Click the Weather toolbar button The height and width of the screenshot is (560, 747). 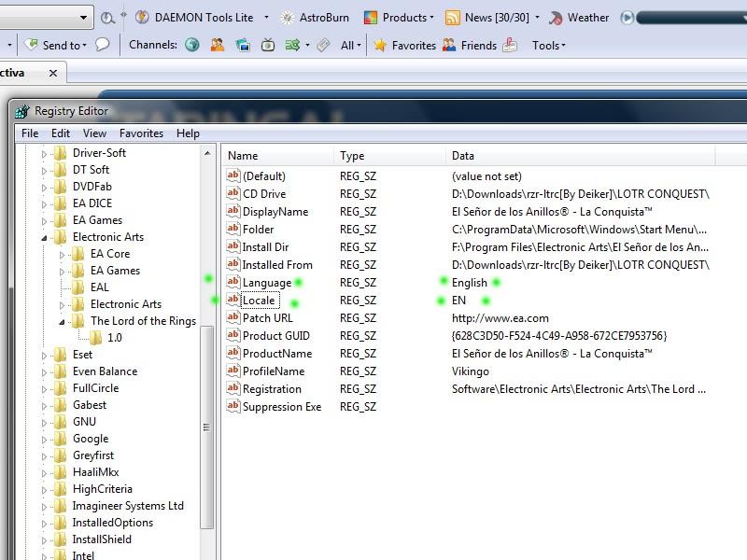579,18
